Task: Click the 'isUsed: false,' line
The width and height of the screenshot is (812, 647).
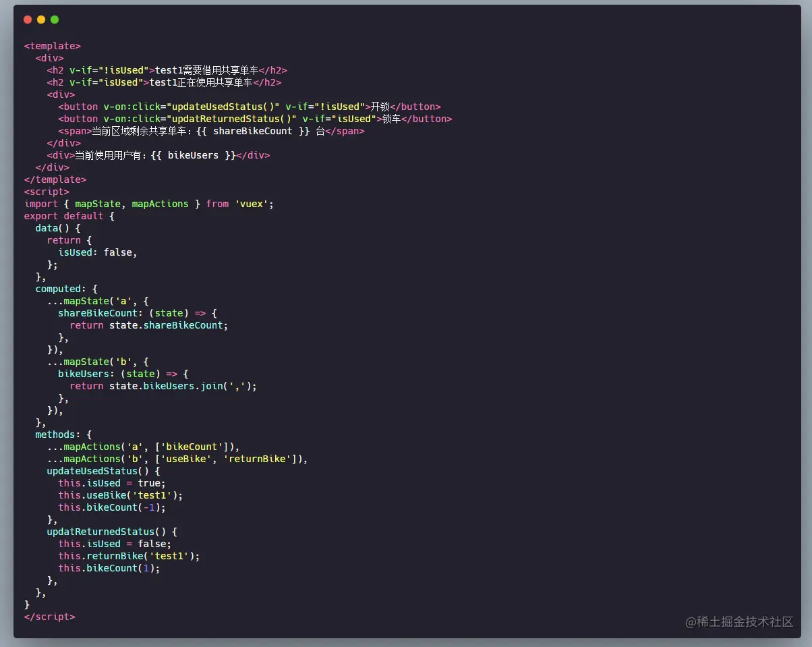Action: click(98, 252)
